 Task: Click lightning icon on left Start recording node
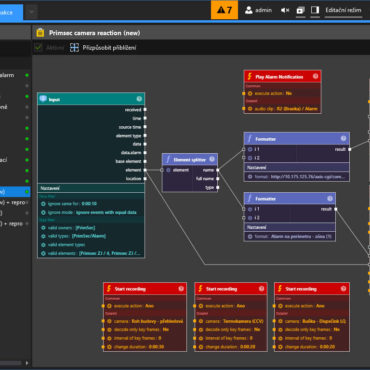pyautogui.click(x=109, y=288)
